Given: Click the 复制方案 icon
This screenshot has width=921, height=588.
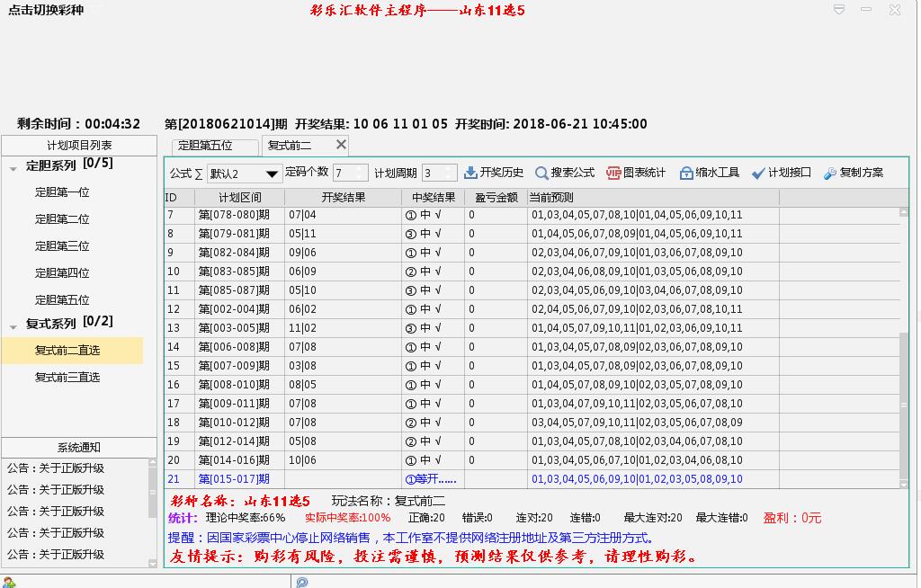Looking at the screenshot, I should point(830,173).
